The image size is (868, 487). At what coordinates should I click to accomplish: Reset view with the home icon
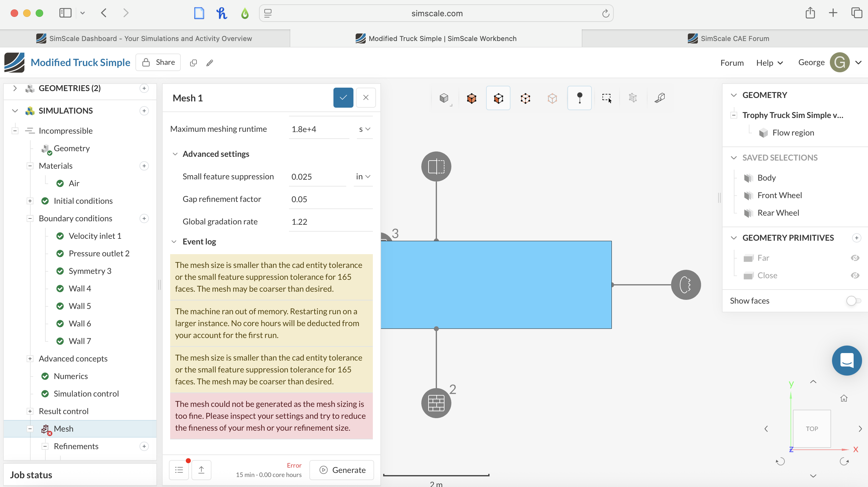click(843, 398)
